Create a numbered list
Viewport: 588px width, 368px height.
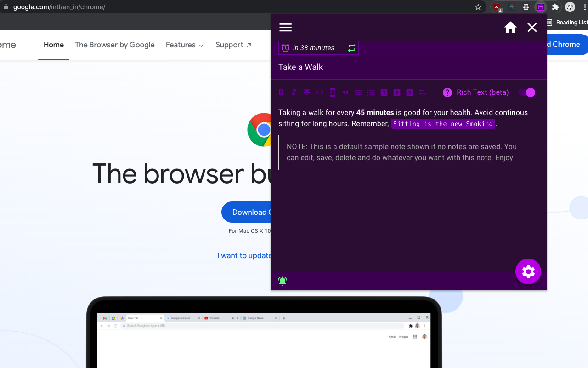(x=371, y=92)
